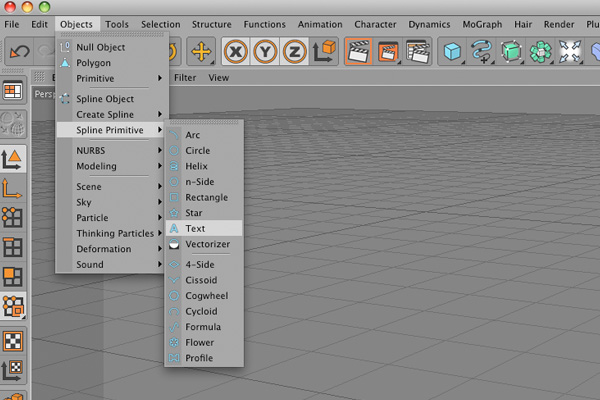This screenshot has width=600, height=400.
Task: Select Vectorizer spline primitive
Action: (204, 244)
